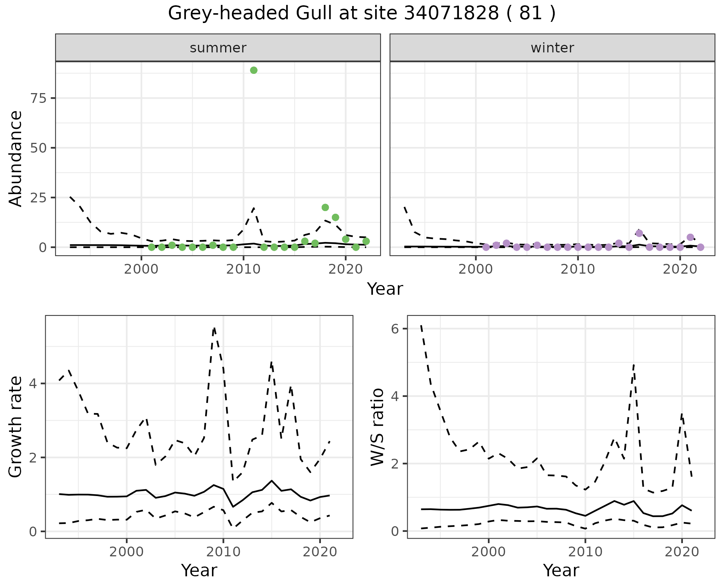The height and width of the screenshot is (588, 724).
Task: Click the highest green outlier point in summer
Action: click(x=254, y=70)
